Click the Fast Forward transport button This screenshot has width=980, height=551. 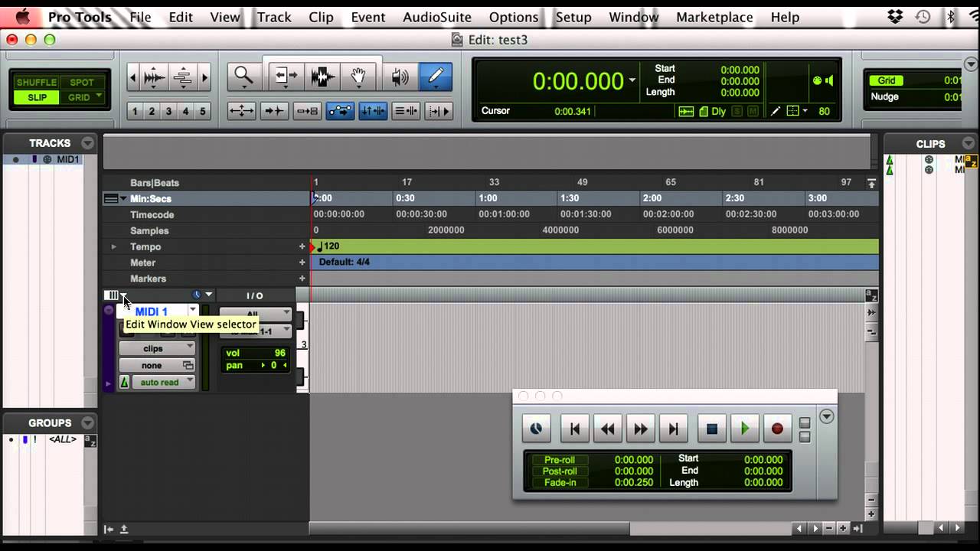[x=641, y=429]
